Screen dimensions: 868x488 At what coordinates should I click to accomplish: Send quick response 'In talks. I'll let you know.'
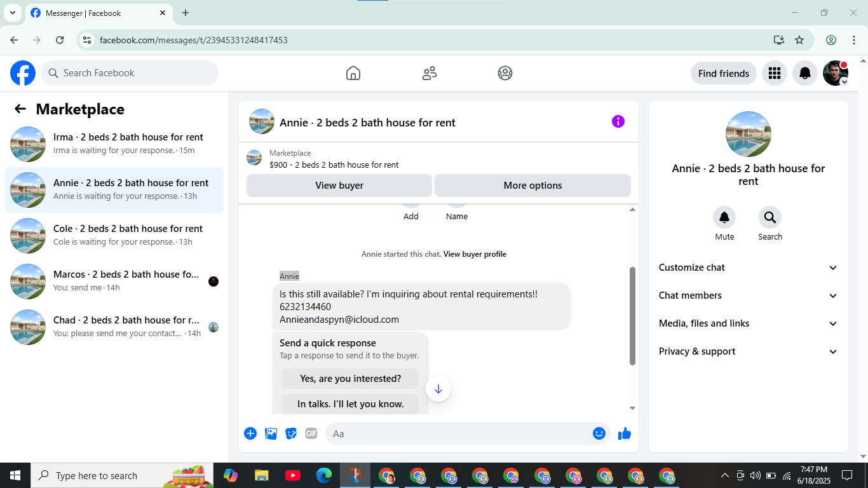351,404
